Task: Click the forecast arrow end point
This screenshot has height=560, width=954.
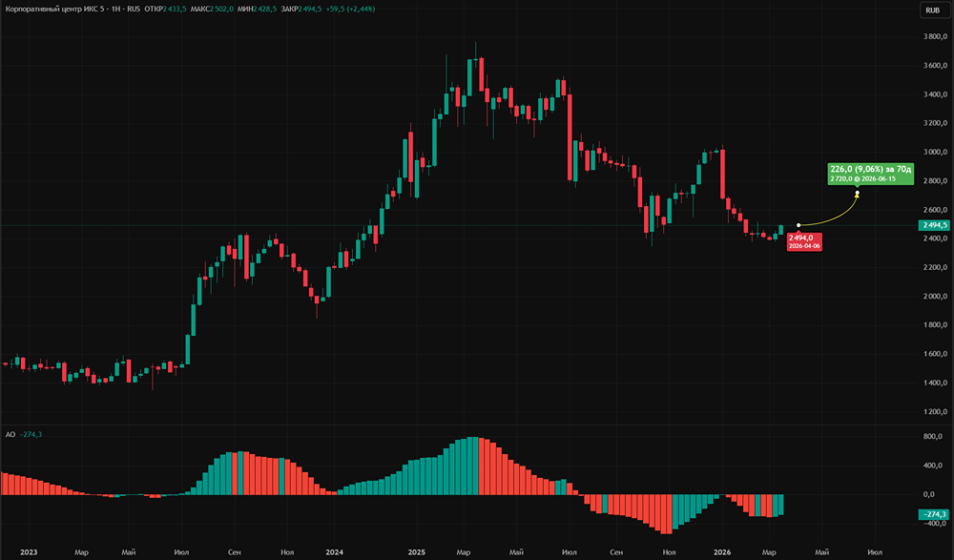Action: (x=858, y=195)
